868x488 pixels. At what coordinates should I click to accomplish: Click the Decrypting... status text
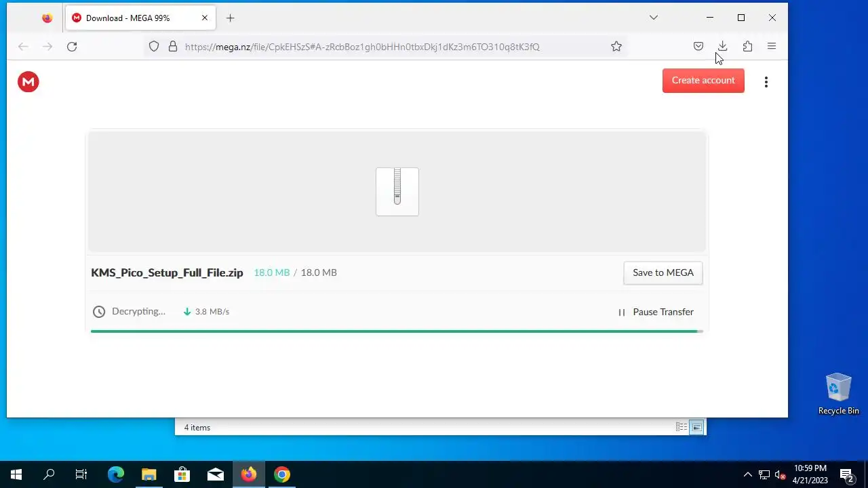138,311
